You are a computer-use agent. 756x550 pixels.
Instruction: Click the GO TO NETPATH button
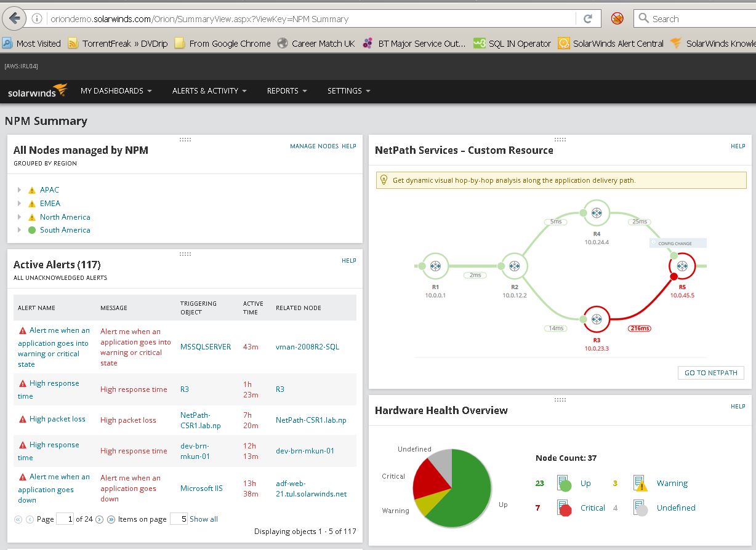pyautogui.click(x=710, y=373)
